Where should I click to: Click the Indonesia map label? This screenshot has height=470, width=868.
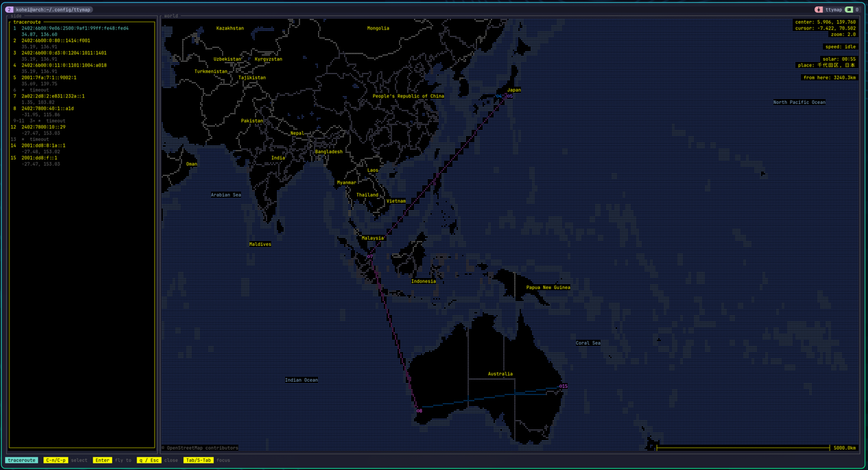pyautogui.click(x=424, y=281)
